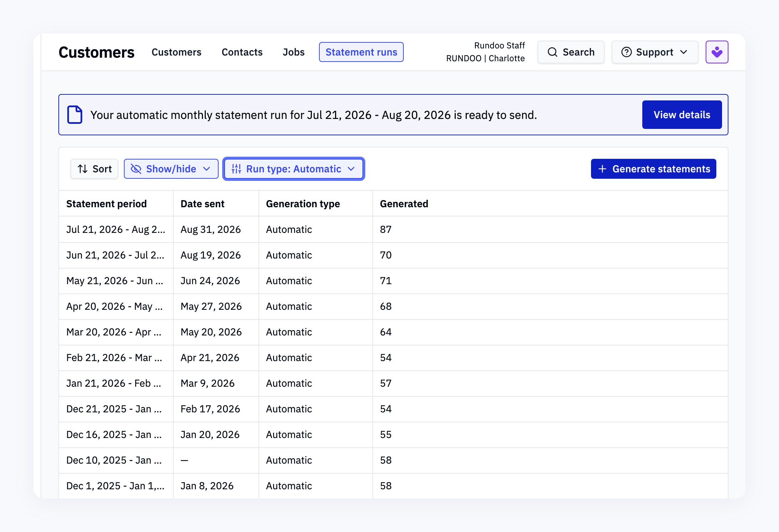The height and width of the screenshot is (532, 779).
Task: Click the Rundoo Staff account label
Action: click(500, 46)
